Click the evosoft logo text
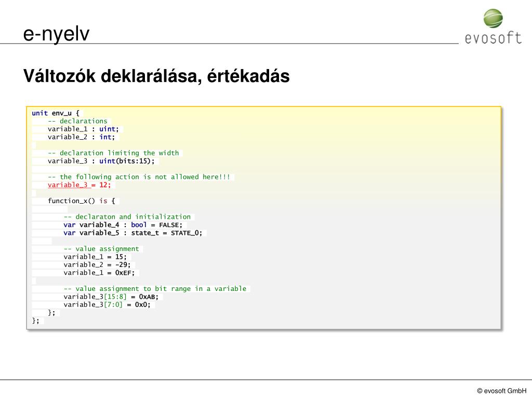Image resolution: width=532 pixels, height=399 pixels. 493,38
